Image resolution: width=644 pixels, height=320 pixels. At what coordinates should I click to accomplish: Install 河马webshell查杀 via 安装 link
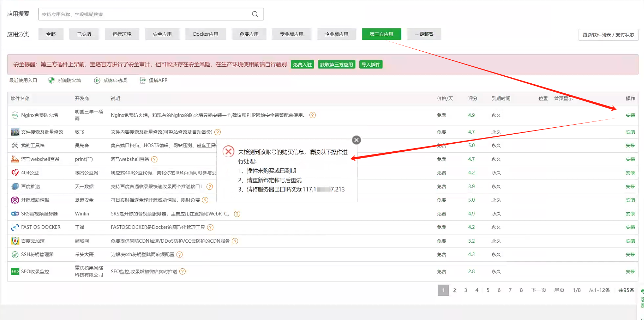(x=630, y=159)
